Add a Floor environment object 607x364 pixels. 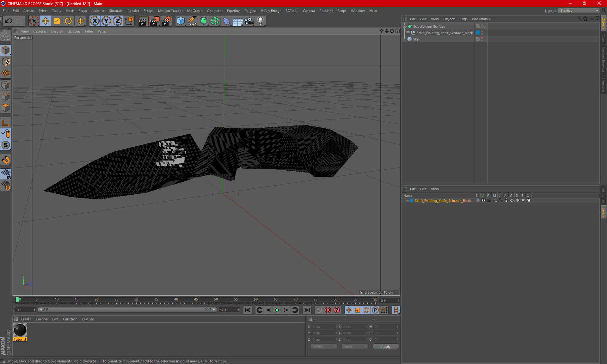[x=238, y=21]
